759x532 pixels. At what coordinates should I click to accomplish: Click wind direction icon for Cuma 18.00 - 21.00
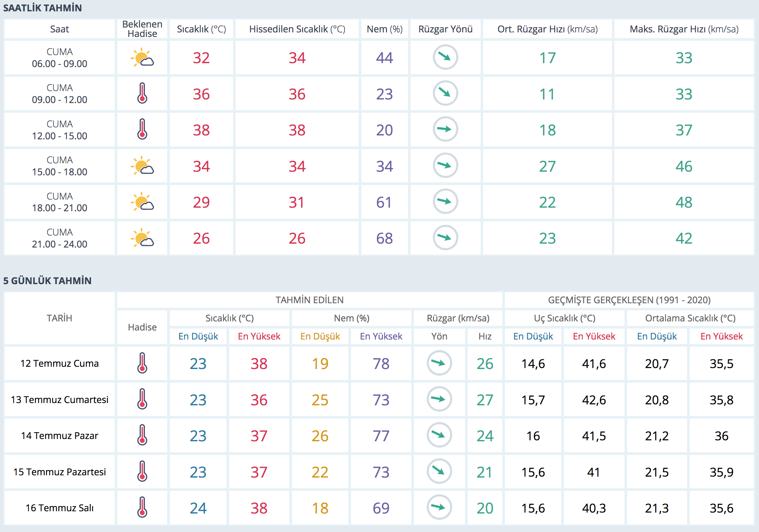click(x=445, y=201)
